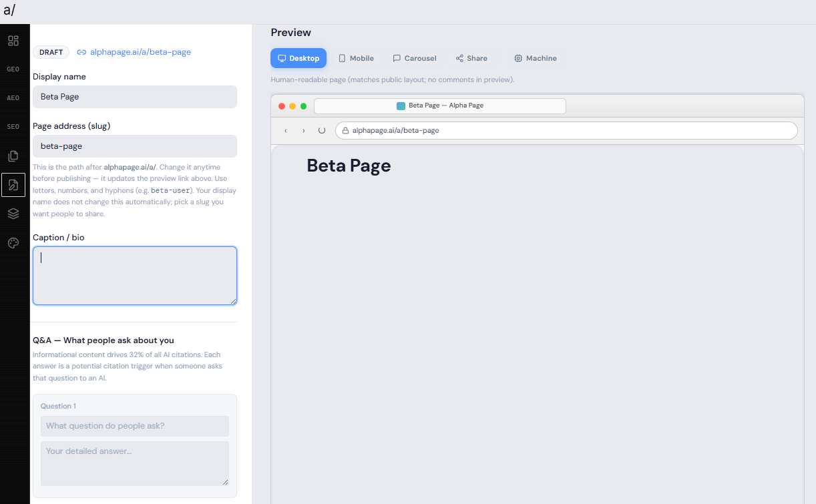The image size is (816, 504).
Task: Click the DRAFT status badge
Action: (51, 52)
